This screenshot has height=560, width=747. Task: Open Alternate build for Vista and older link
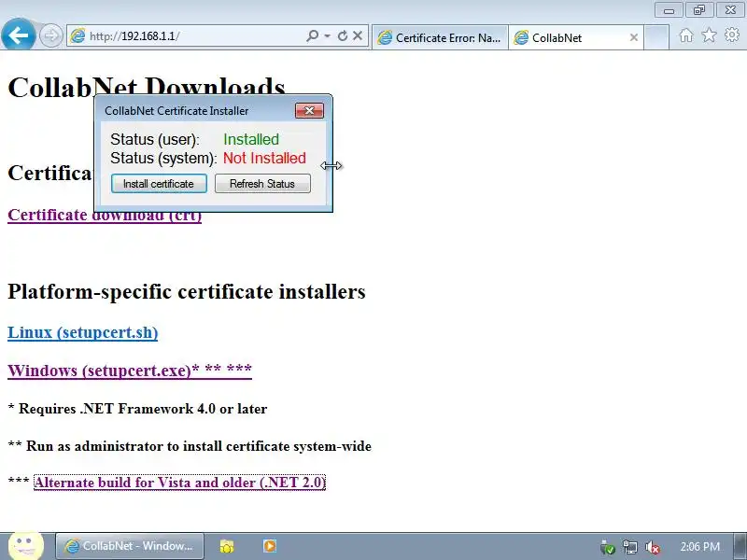[x=179, y=483]
